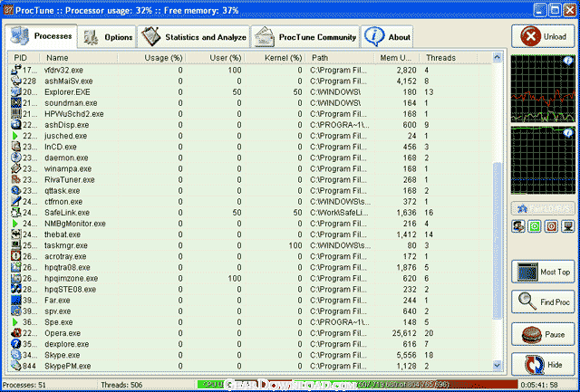This screenshot has width=580, height=392.
Task: Switch to the Processes tab
Action: pyautogui.click(x=41, y=36)
